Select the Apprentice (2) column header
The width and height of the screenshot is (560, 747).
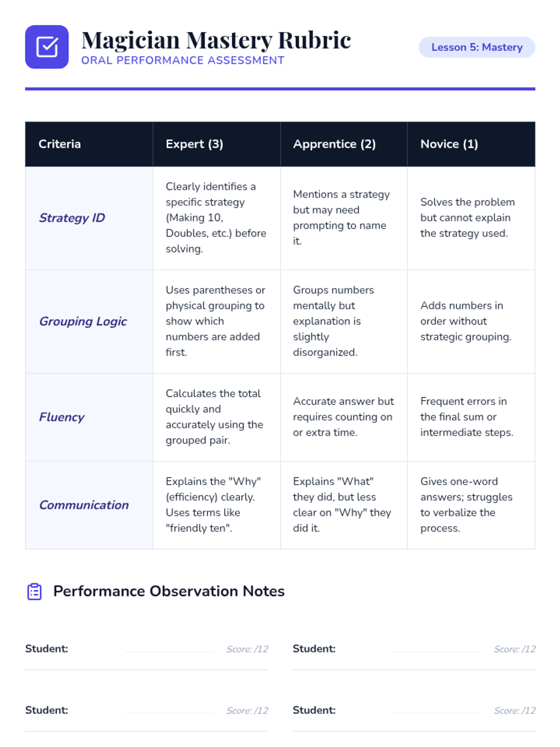coord(344,144)
